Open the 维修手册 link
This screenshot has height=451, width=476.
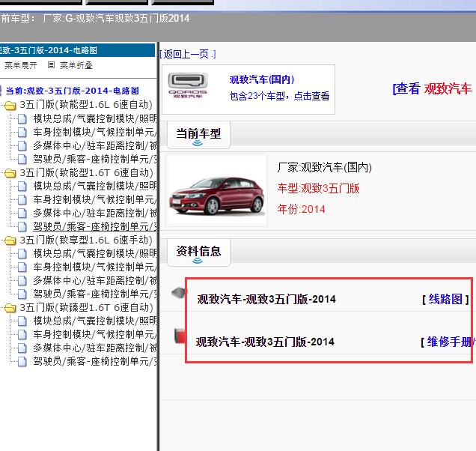pos(451,342)
